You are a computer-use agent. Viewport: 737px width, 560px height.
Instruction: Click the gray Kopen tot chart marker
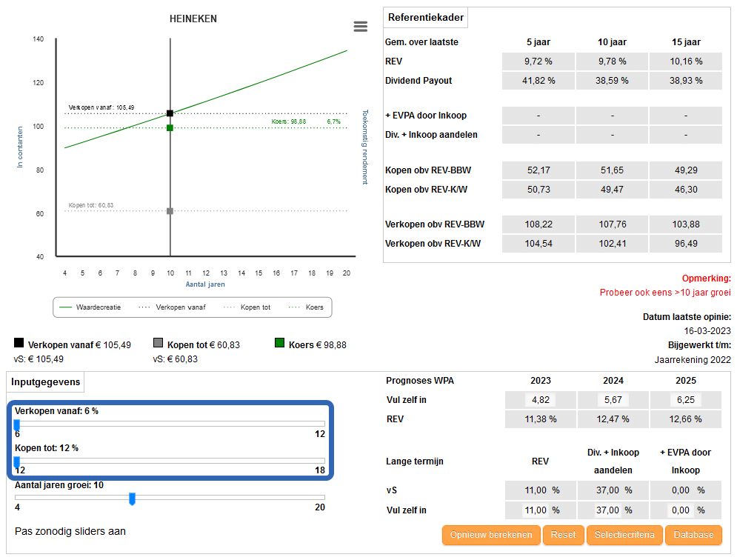(170, 211)
